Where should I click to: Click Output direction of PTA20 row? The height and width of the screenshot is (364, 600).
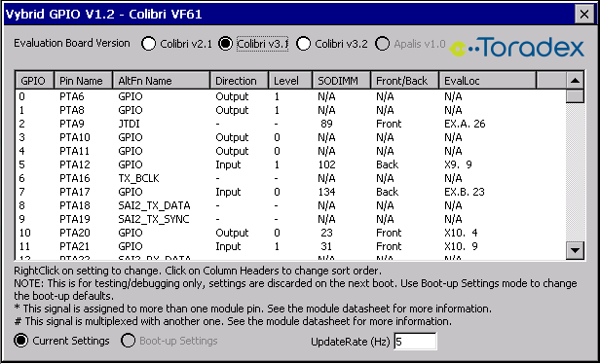coord(232,233)
